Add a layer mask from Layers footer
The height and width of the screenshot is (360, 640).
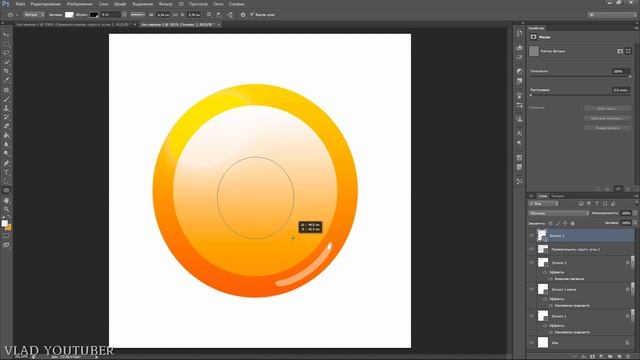(593, 357)
